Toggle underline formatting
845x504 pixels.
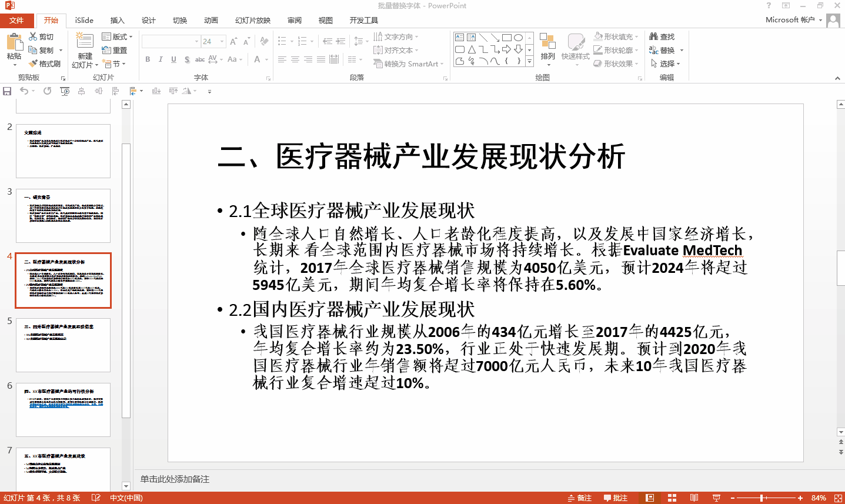172,59
